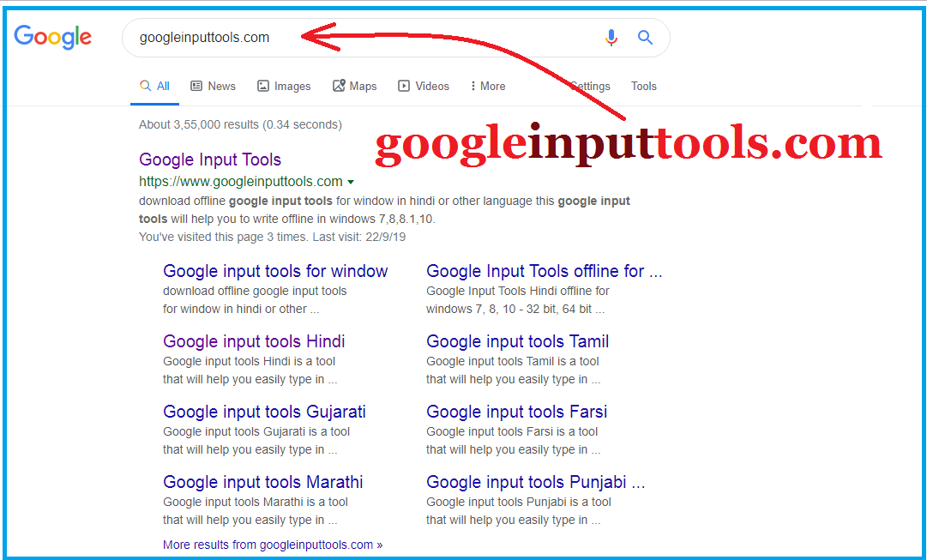
Task: Open the Settings dropdown
Action: tap(590, 86)
